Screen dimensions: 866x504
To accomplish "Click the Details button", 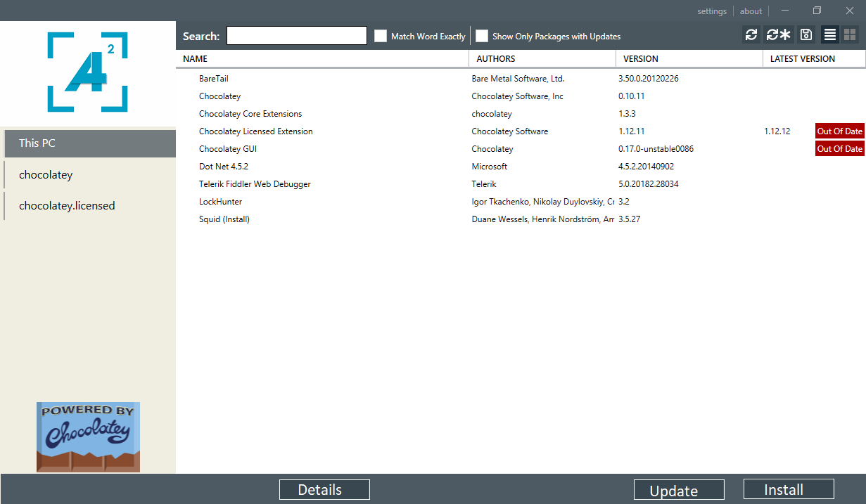I will click(324, 490).
